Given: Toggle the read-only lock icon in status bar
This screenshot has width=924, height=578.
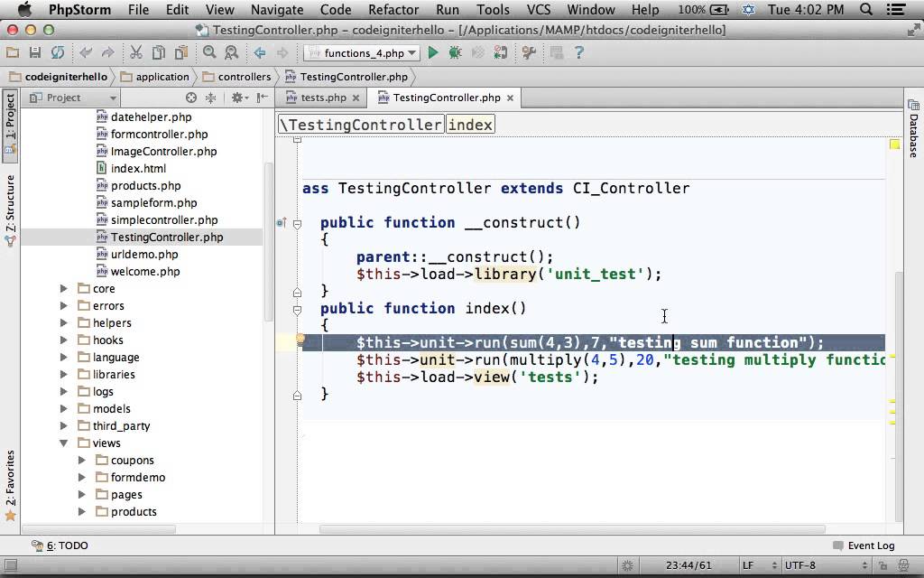Looking at the screenshot, I should pyautogui.click(x=882, y=565).
